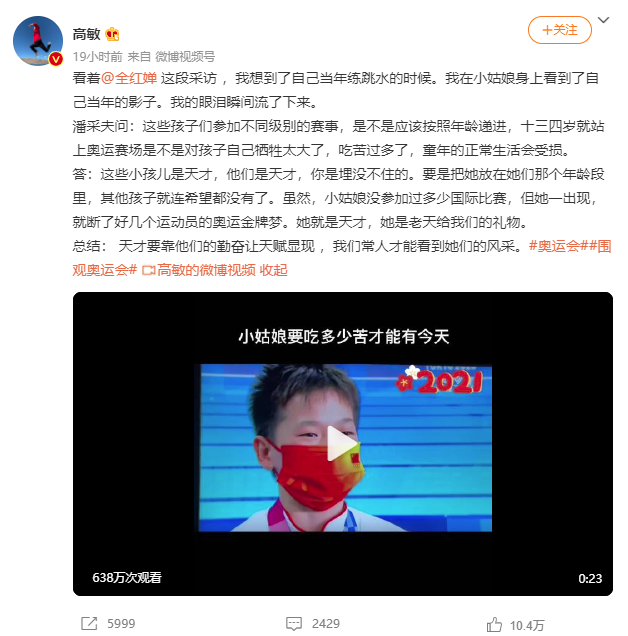
Task: Click the gold crown membership badge
Action: click(112, 34)
